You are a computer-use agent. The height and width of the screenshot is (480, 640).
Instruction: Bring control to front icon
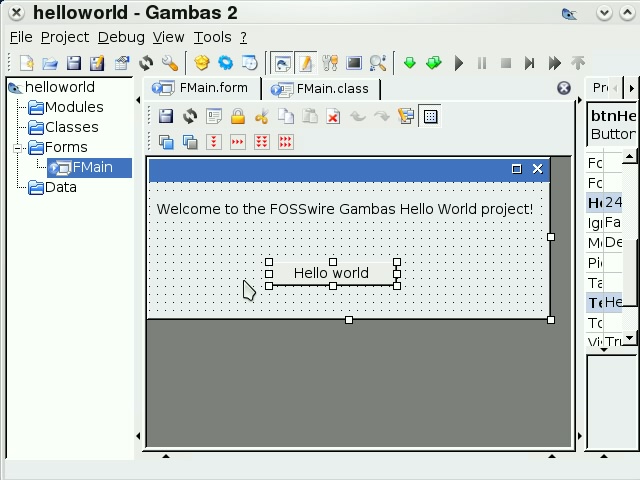pos(166,142)
